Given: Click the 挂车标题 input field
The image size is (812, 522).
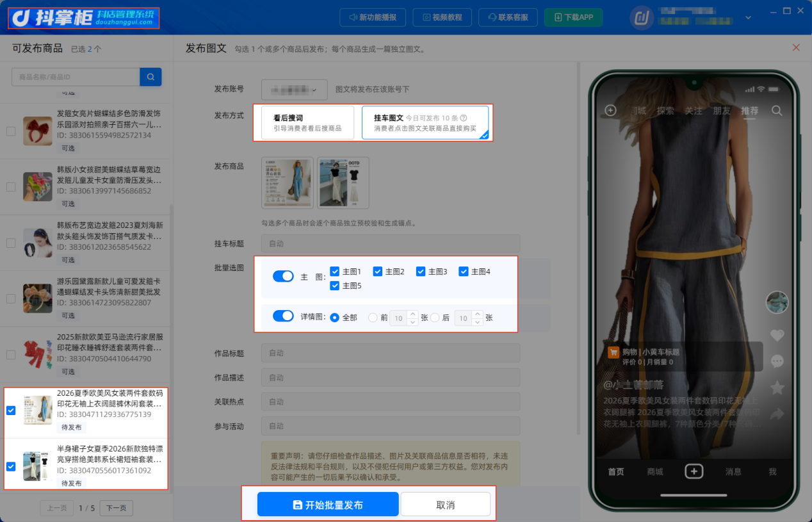Looking at the screenshot, I should (391, 243).
